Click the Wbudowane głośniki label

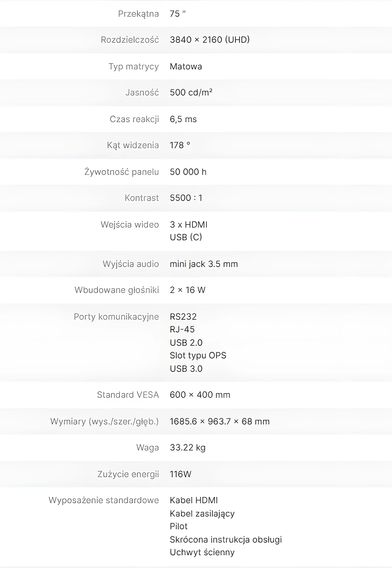(x=117, y=290)
